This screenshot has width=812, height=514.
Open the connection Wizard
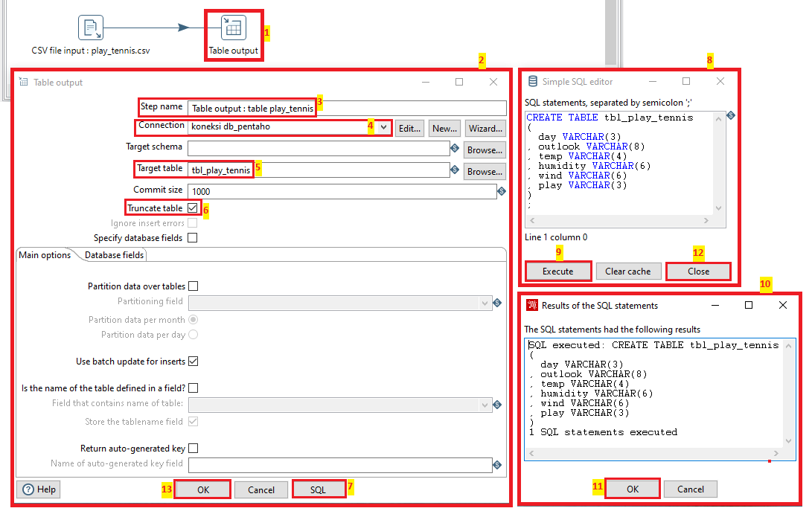click(x=485, y=128)
